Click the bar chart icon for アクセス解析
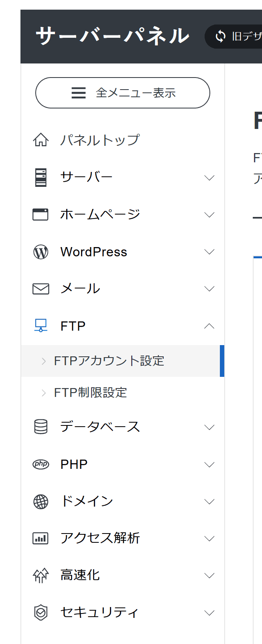Image resolution: width=262 pixels, height=644 pixels. 41,538
